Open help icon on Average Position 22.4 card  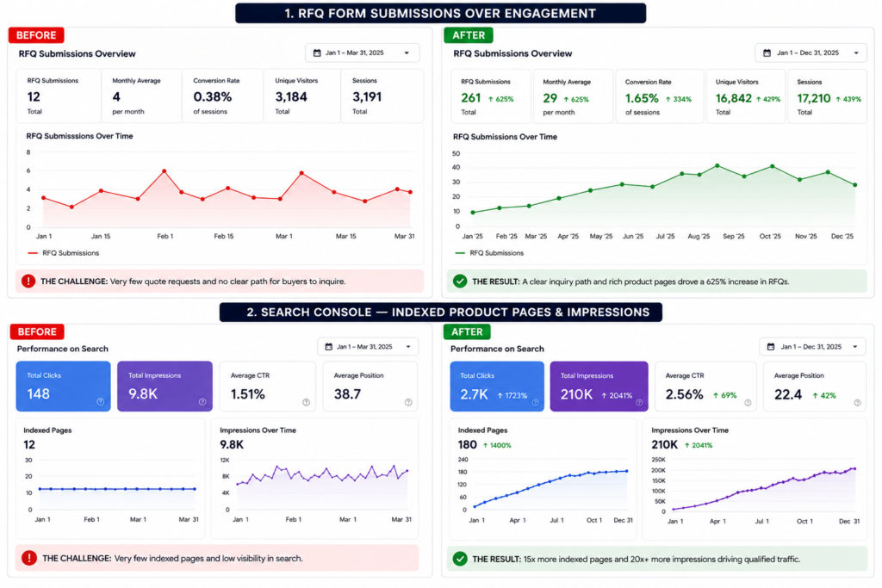857,403
